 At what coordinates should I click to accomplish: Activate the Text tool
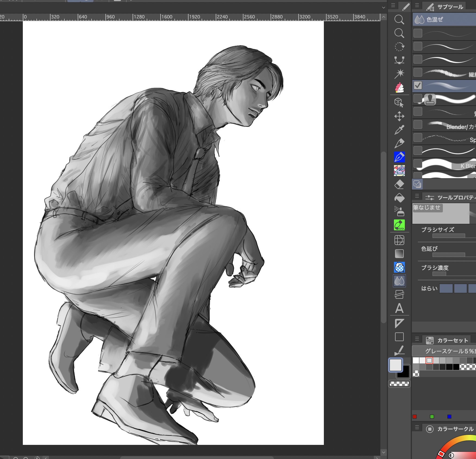pos(399,308)
